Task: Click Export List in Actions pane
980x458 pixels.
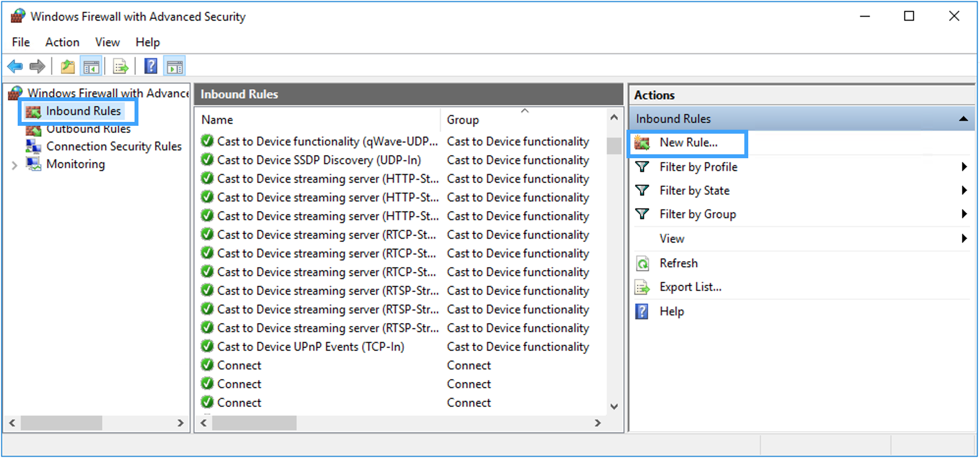Action: click(690, 287)
